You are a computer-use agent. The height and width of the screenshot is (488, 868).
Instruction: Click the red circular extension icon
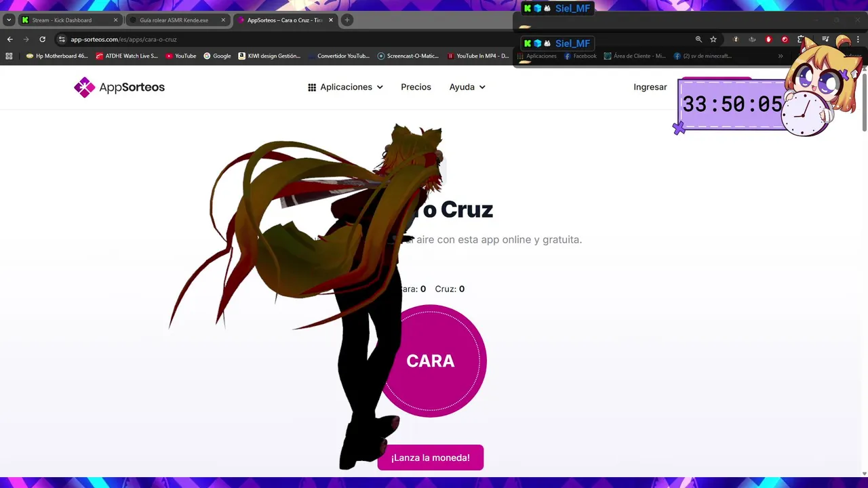[x=785, y=39]
